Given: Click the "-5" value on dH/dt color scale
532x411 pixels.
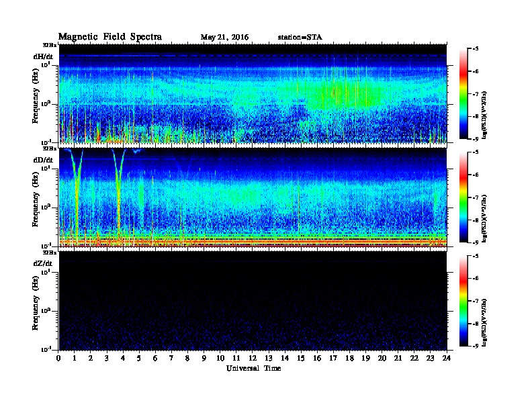Looking at the screenshot, I should [476, 49].
